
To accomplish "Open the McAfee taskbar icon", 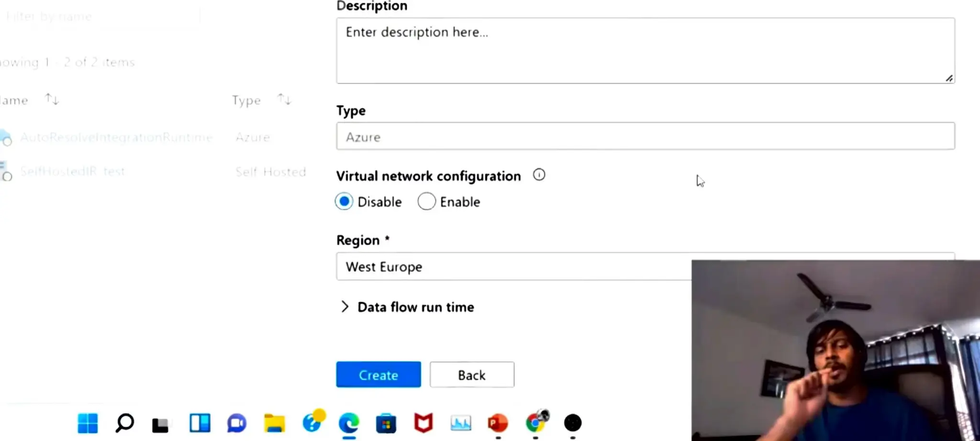I will [x=423, y=423].
